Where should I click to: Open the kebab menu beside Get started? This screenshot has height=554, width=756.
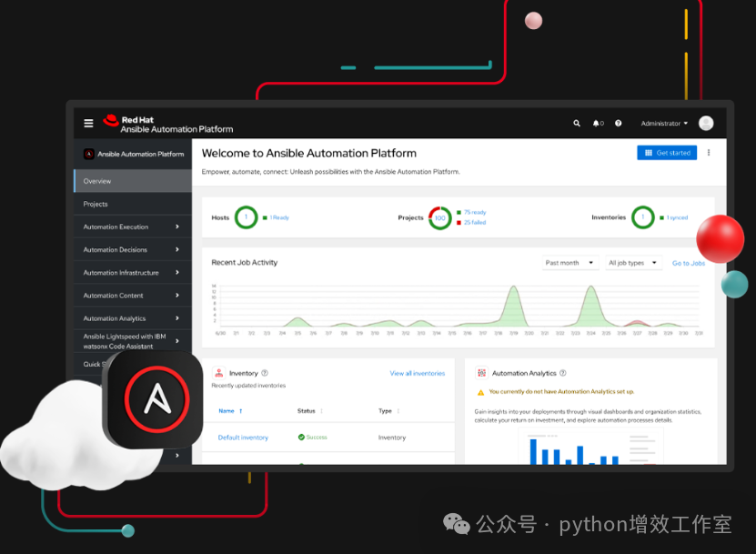709,153
